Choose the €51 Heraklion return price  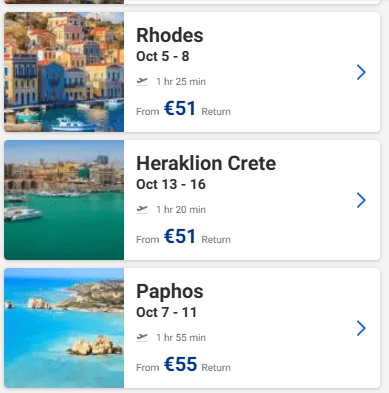tap(180, 236)
